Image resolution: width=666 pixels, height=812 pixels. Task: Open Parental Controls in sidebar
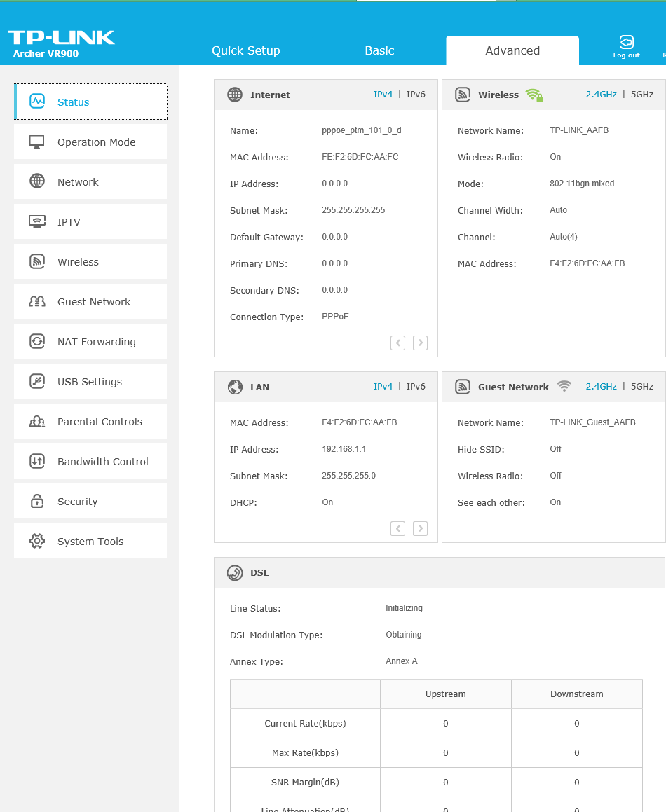100,422
